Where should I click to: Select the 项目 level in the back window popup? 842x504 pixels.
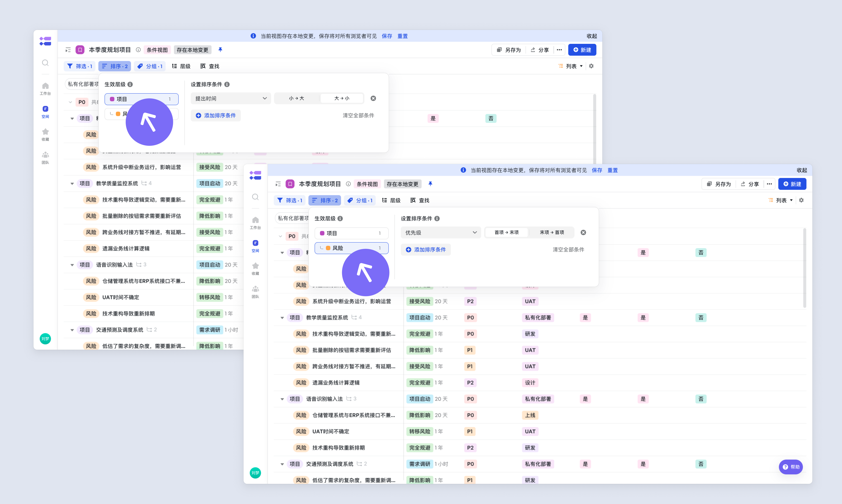click(x=141, y=99)
